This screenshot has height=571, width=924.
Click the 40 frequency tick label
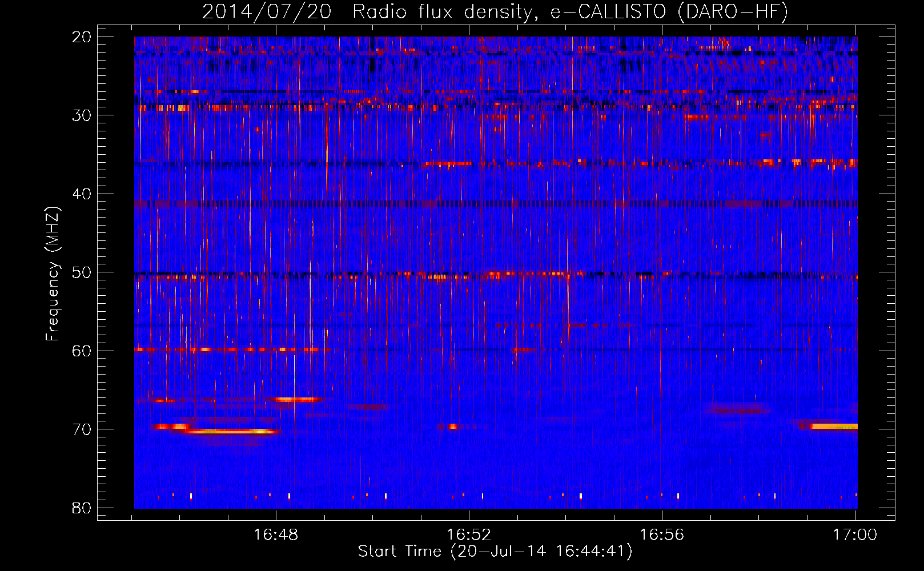pos(82,194)
